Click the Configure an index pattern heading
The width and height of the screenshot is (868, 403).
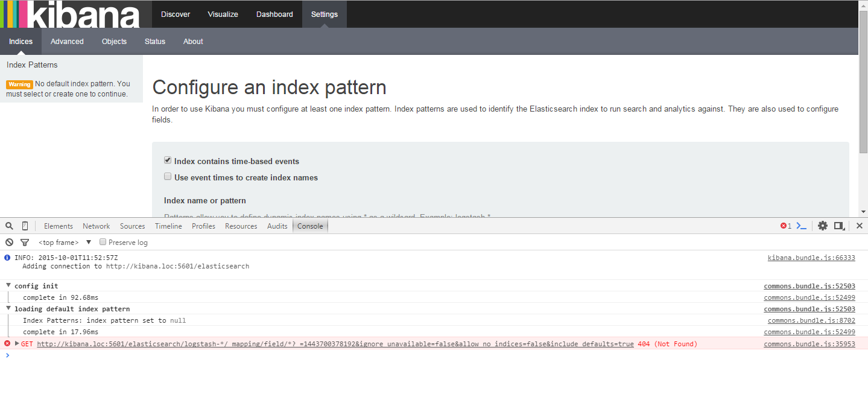[x=269, y=87]
